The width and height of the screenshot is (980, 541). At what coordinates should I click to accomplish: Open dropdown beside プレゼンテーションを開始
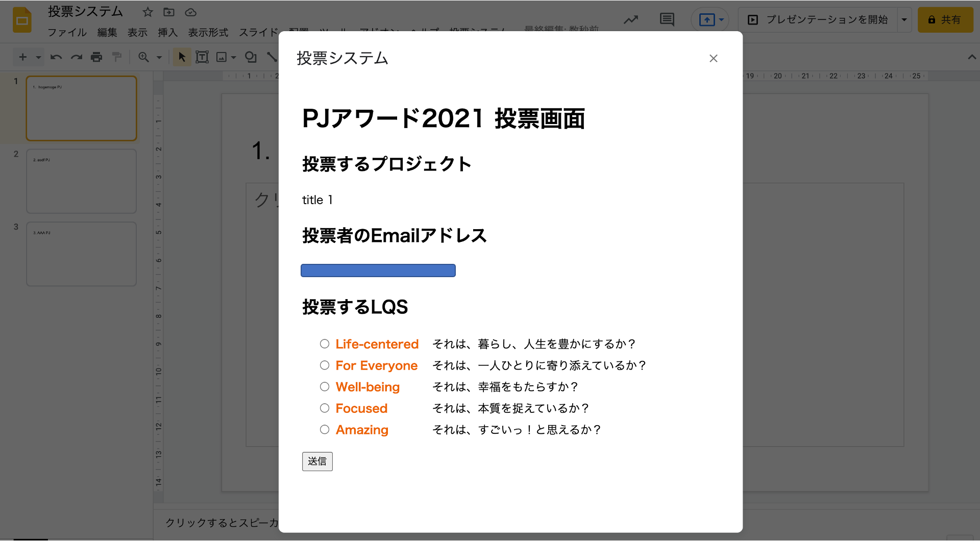pos(904,20)
